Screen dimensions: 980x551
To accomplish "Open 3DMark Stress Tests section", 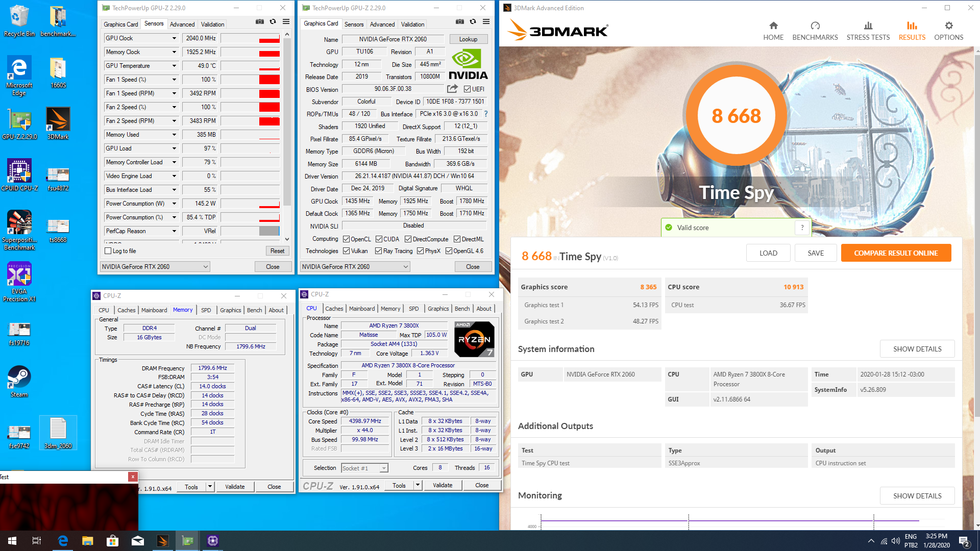I will [x=868, y=31].
